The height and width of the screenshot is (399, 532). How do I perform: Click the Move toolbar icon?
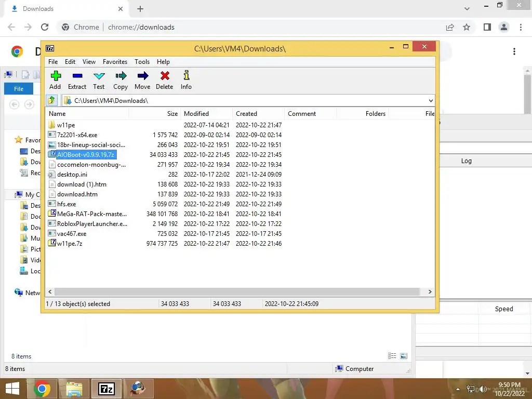(x=143, y=76)
